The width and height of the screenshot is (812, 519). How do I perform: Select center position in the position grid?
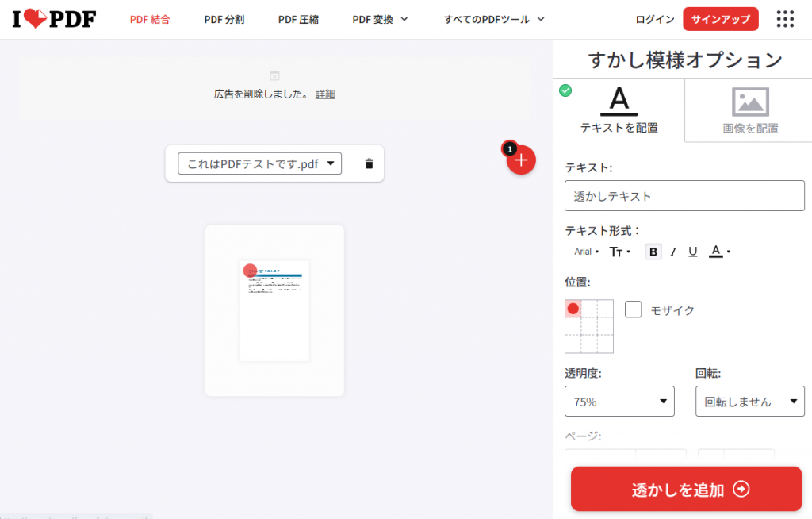pos(589,326)
